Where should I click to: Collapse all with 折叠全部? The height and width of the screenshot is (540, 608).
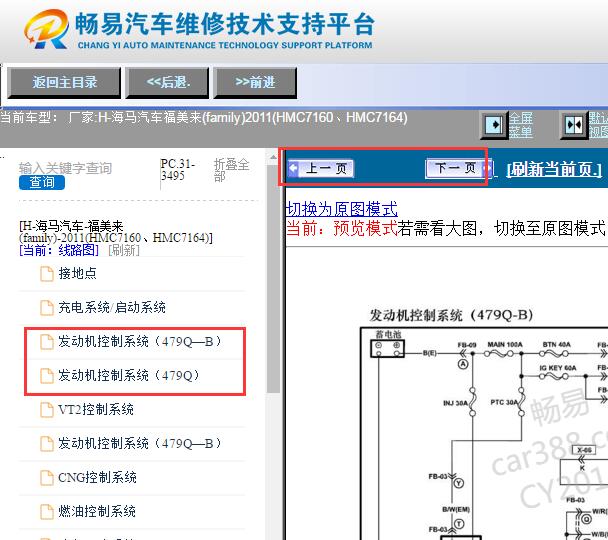pos(231,170)
